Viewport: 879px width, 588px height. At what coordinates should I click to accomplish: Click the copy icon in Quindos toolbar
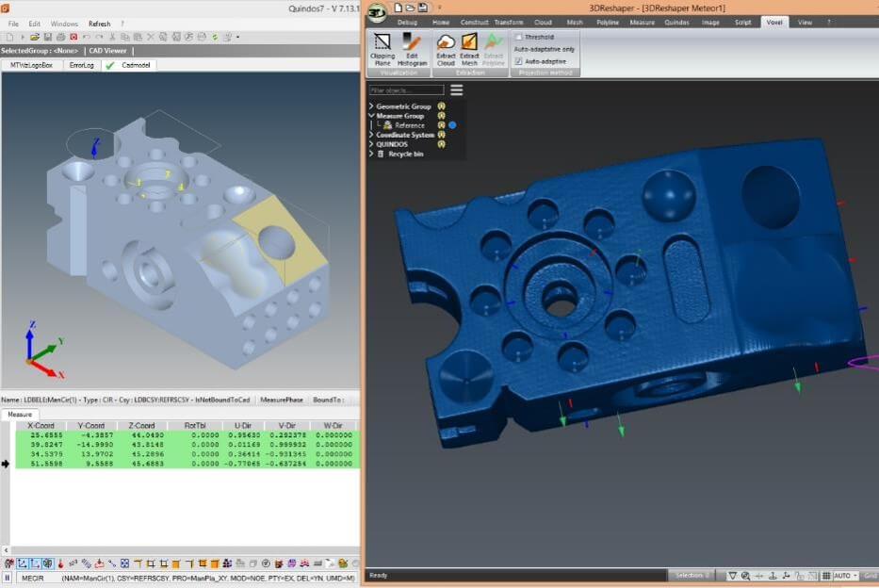point(125,37)
